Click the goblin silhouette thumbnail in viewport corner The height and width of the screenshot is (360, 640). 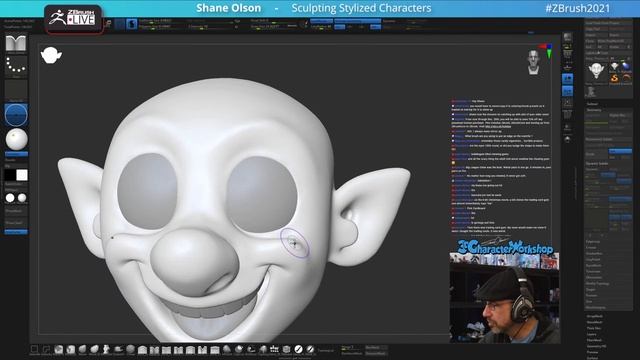tap(51, 55)
